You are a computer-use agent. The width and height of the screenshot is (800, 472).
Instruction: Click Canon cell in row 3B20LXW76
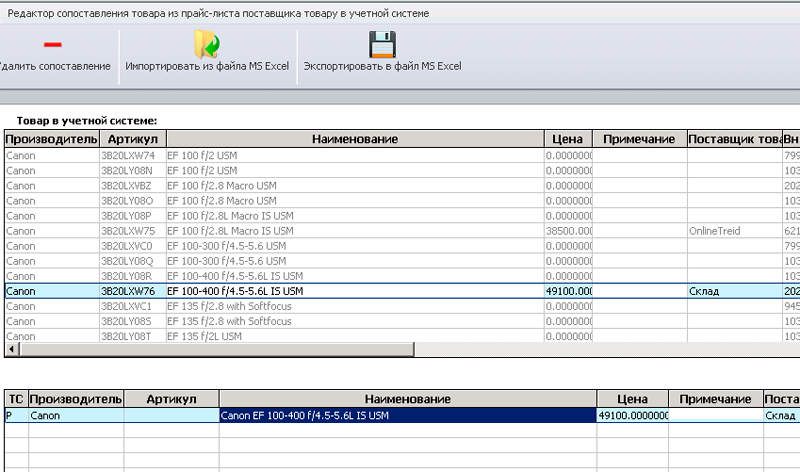click(52, 291)
